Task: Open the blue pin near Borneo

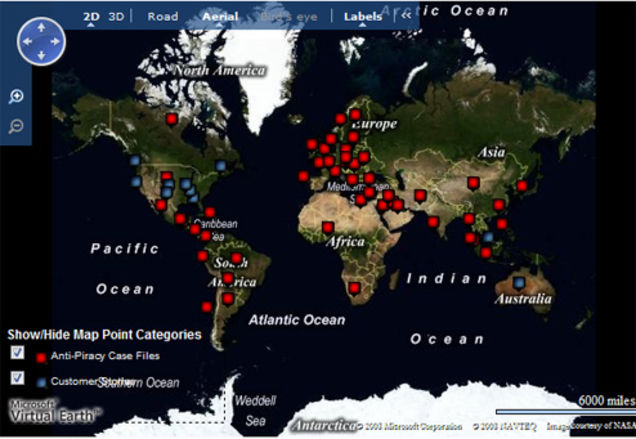Action: pos(488,237)
